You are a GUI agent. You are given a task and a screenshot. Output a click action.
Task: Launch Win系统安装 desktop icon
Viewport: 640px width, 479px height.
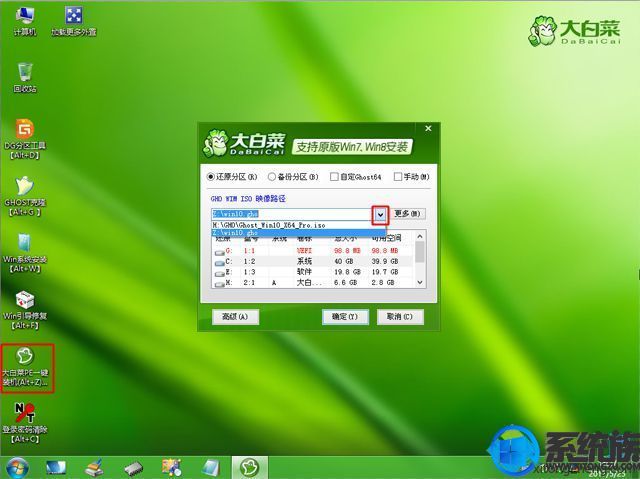[x=25, y=253]
